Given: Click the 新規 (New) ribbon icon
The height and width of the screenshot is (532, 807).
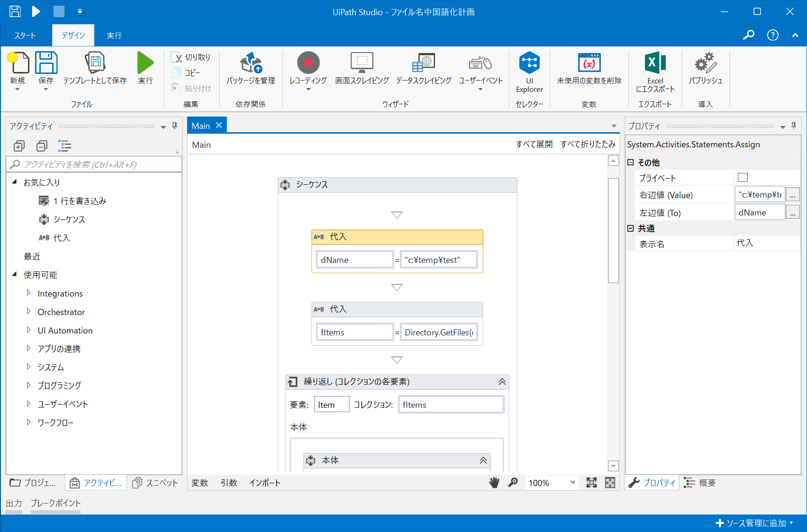Looking at the screenshot, I should 18,63.
